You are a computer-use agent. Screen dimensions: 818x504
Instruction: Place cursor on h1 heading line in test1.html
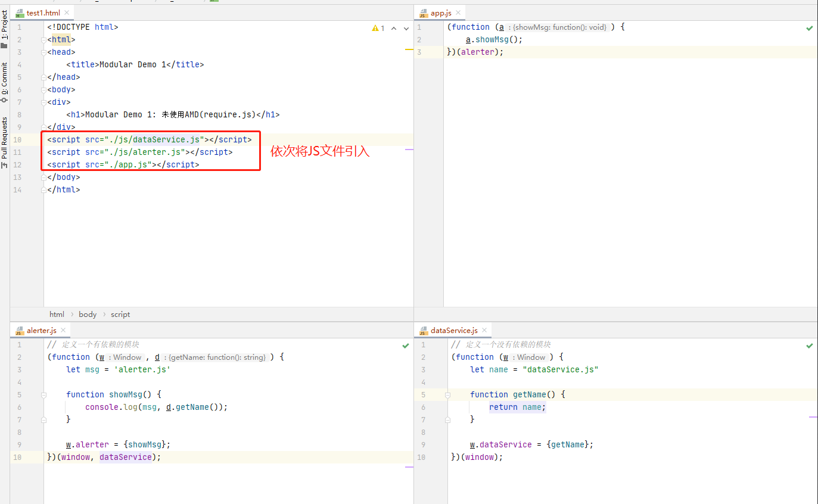(x=173, y=115)
